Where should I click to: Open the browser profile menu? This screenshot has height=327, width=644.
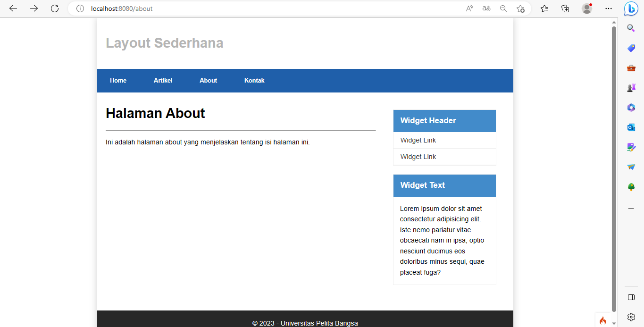point(586,8)
